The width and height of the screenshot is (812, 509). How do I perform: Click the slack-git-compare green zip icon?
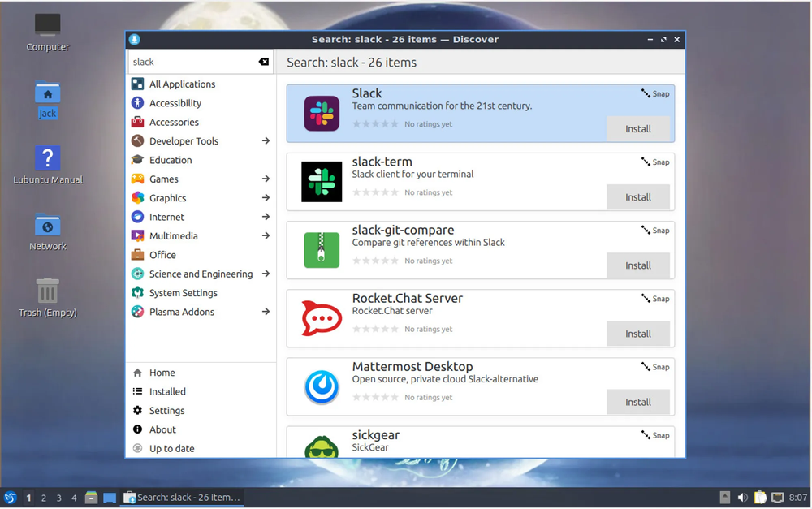pyautogui.click(x=322, y=250)
